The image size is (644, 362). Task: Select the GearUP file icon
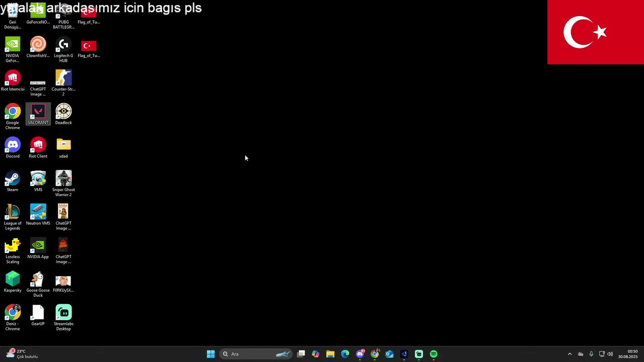[x=38, y=316]
